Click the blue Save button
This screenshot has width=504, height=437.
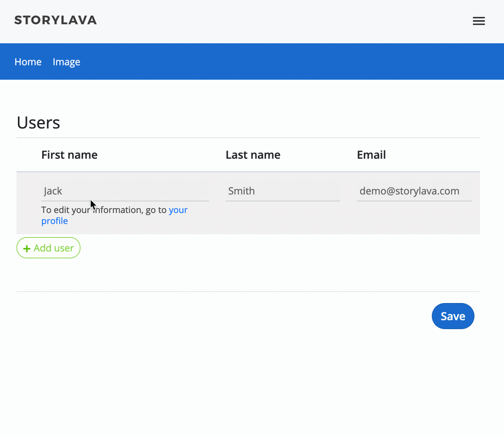(452, 316)
